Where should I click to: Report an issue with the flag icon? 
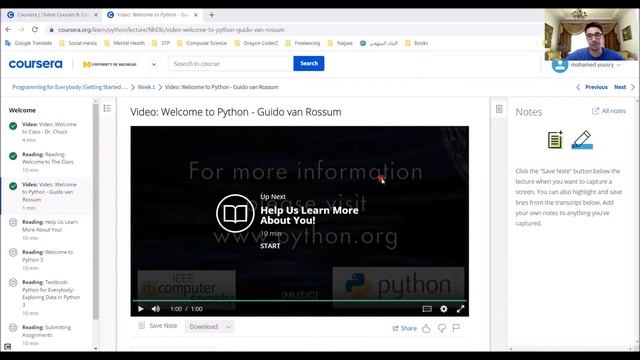(x=456, y=328)
